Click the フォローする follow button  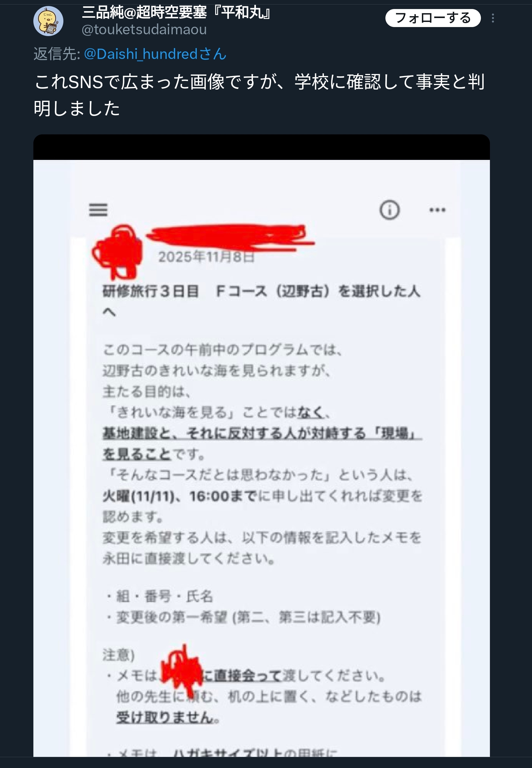point(433,18)
